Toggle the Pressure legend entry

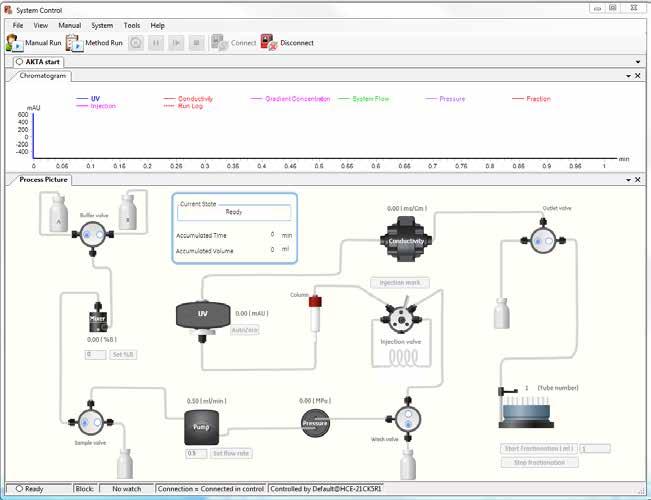click(445, 99)
